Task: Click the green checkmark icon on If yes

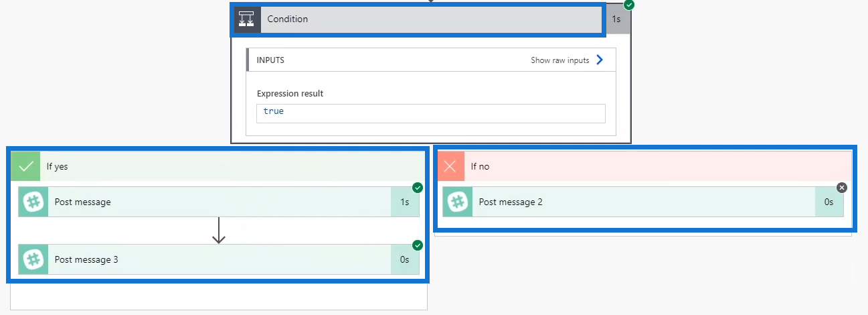Action: pyautogui.click(x=26, y=166)
